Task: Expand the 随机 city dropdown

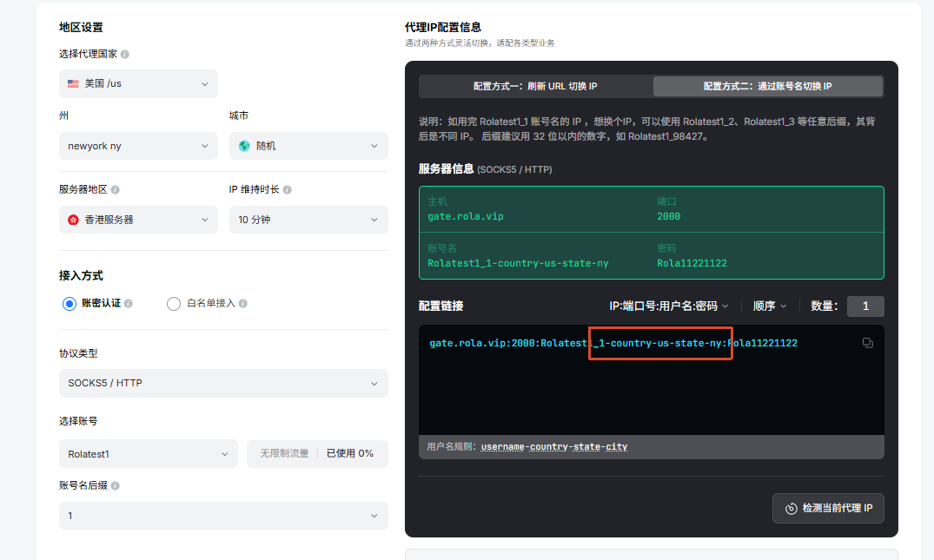Action: [308, 146]
